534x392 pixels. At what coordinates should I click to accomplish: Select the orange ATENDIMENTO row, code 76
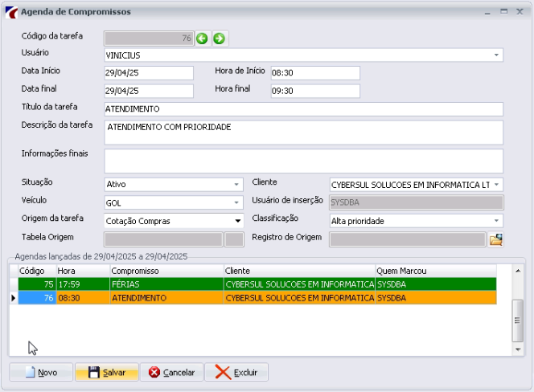(x=257, y=298)
